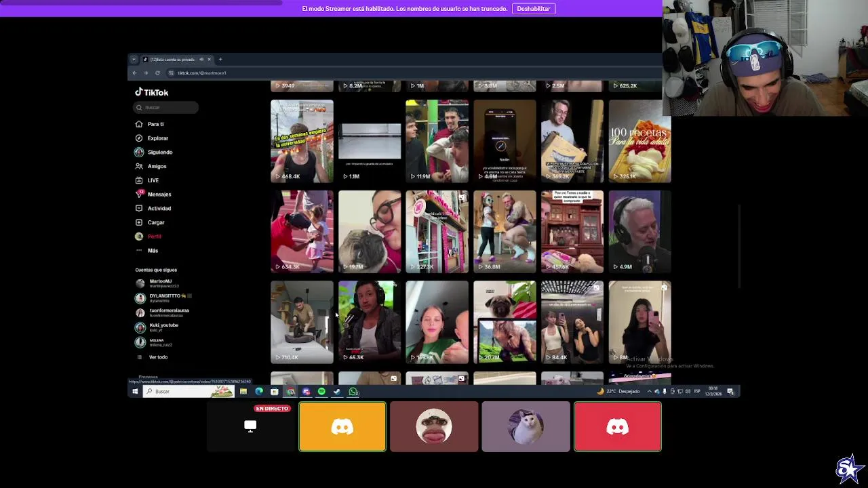Select the orange Discord participant tile
The width and height of the screenshot is (868, 488).
[x=342, y=426]
